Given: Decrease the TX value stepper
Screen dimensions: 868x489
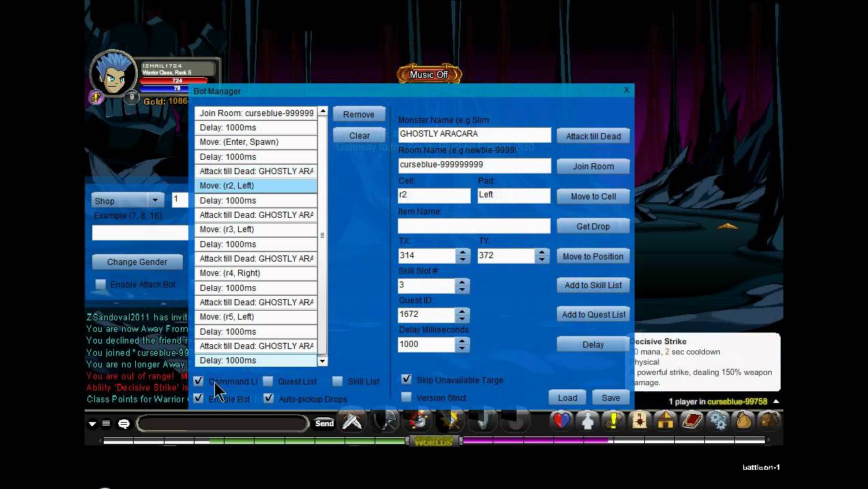Looking at the screenshot, I should [463, 260].
